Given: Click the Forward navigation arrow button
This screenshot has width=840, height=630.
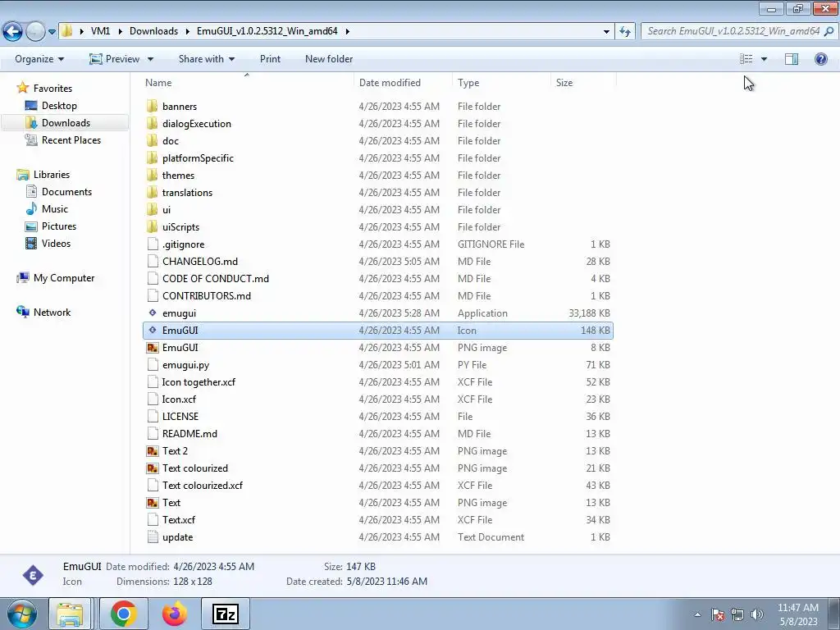Looking at the screenshot, I should (35, 31).
